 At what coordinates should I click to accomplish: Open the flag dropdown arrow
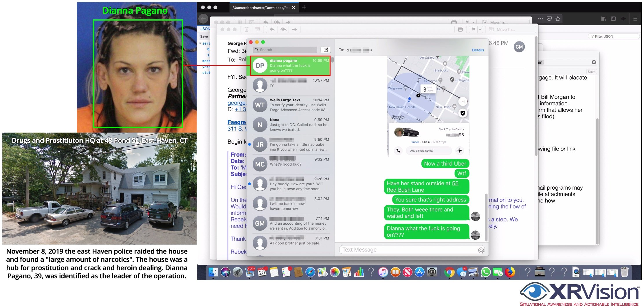(x=480, y=30)
